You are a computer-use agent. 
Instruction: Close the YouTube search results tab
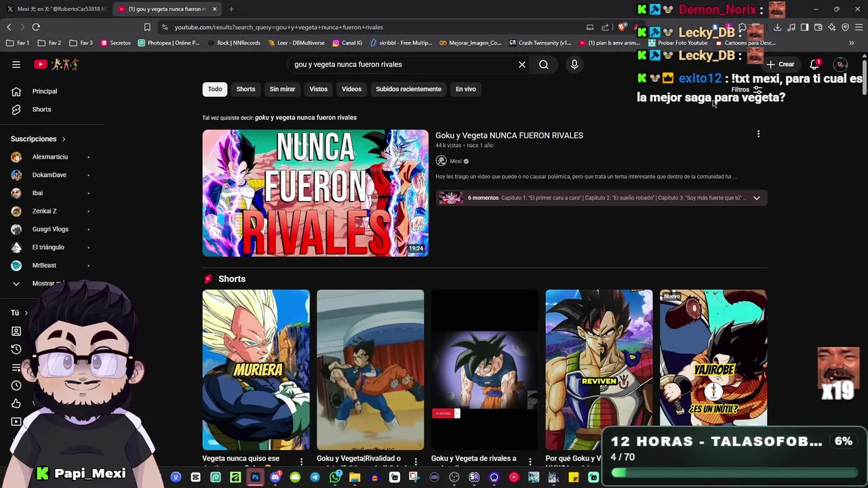(214, 9)
